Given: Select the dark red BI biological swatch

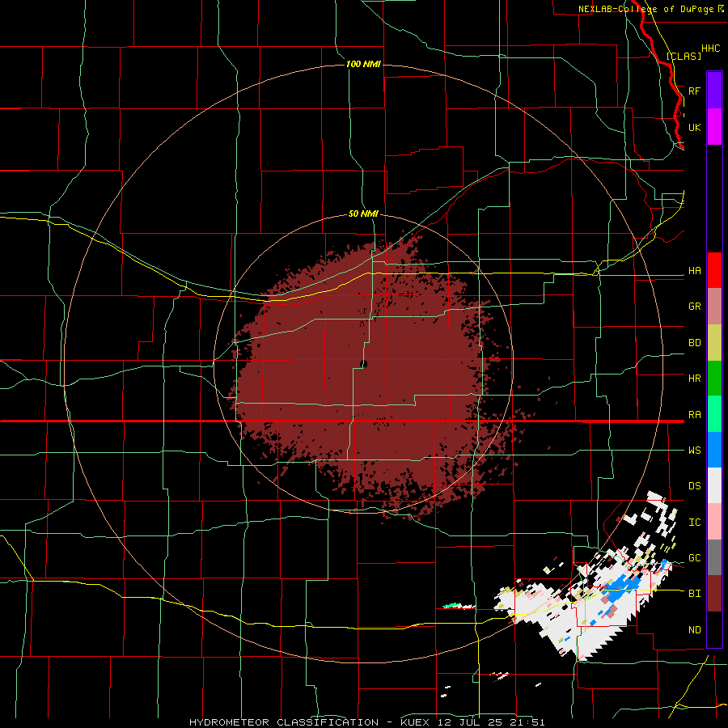Looking at the screenshot, I should [x=714, y=594].
